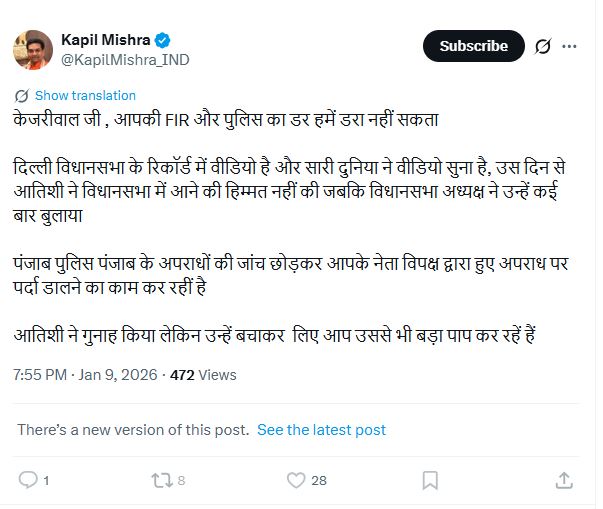603x509 pixels.
Task: Open the three-dot more options menu
Action: [569, 46]
